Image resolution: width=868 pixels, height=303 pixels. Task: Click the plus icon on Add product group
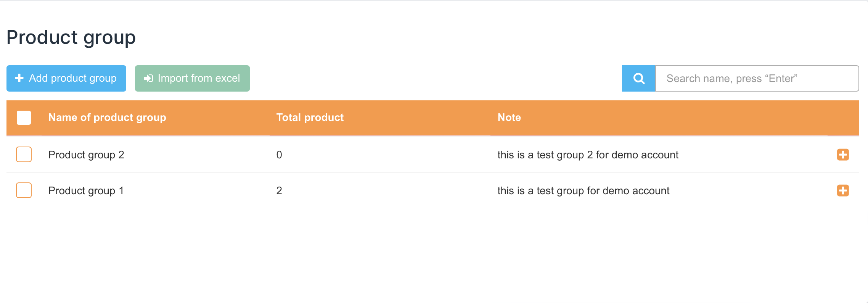[x=19, y=78]
